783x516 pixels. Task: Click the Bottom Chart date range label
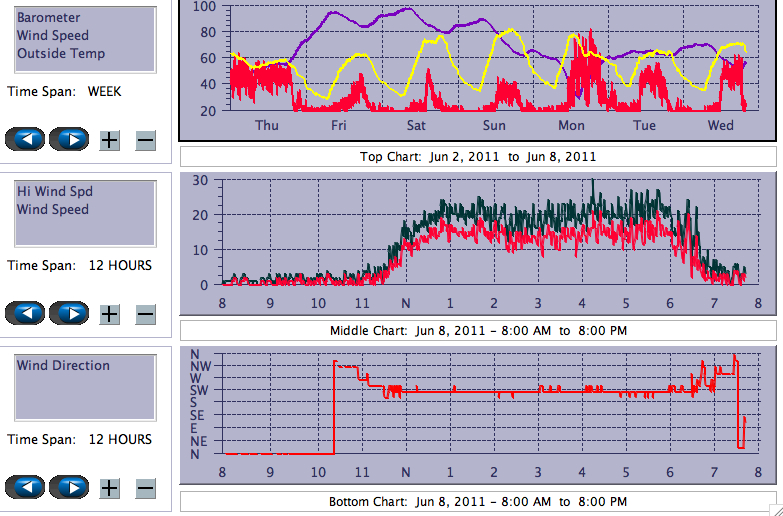click(478, 502)
